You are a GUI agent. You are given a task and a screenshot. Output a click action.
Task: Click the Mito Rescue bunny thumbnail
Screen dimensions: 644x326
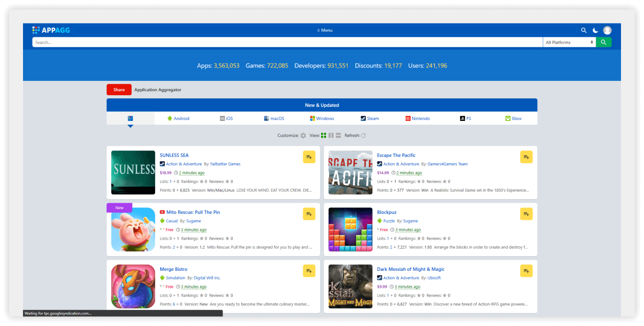[133, 229]
